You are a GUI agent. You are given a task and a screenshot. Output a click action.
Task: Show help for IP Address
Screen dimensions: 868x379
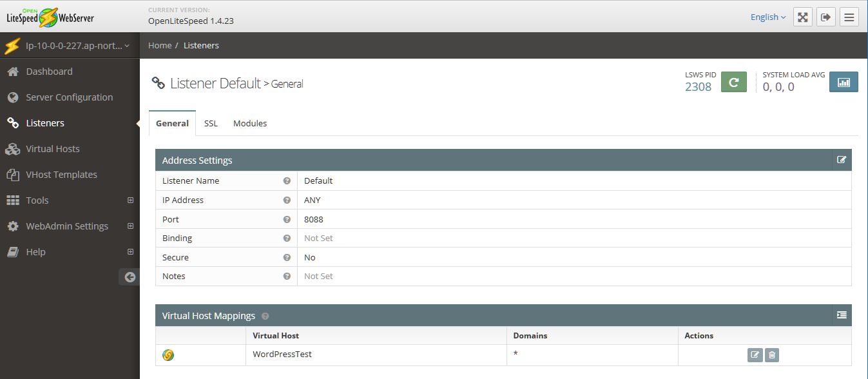[x=287, y=200]
